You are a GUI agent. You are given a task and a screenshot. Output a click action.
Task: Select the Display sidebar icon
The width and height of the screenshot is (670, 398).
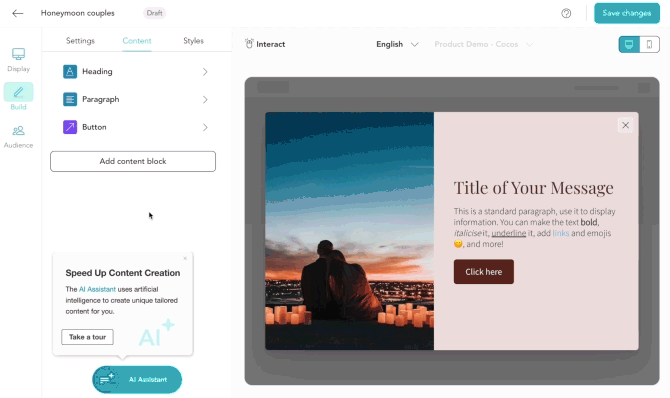pos(18,54)
